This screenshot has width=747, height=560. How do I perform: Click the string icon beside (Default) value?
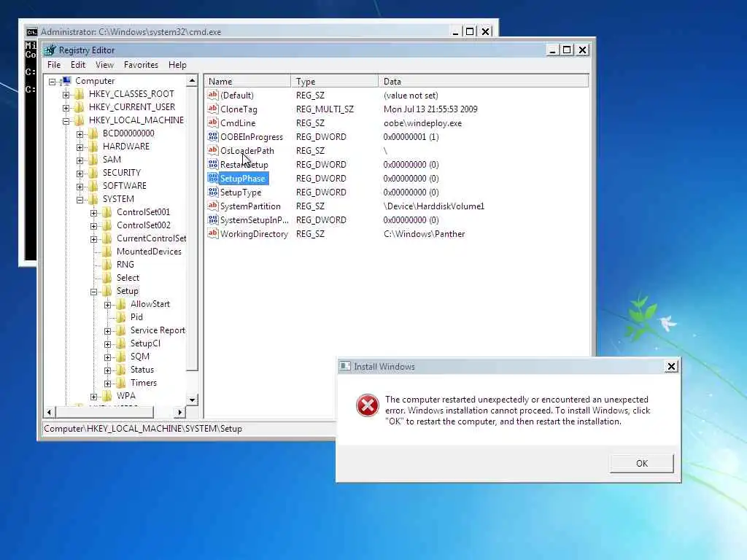[212, 96]
